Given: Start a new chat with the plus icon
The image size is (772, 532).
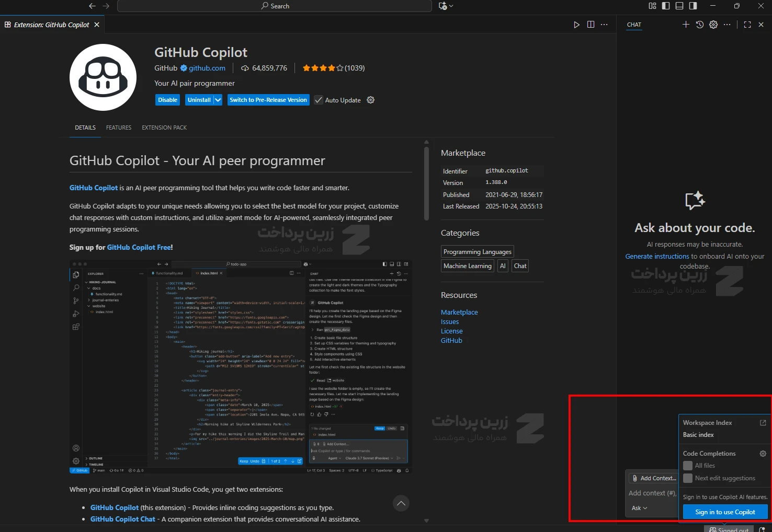Looking at the screenshot, I should (x=686, y=24).
